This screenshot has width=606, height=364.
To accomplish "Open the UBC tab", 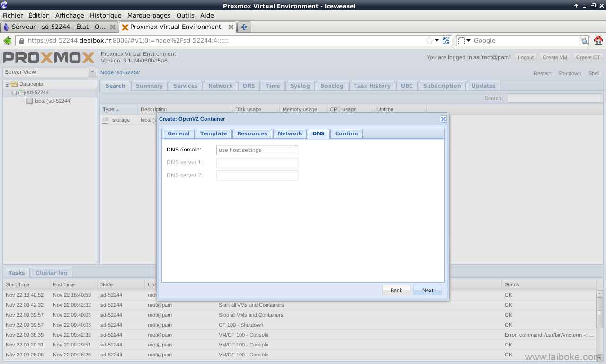I will pos(407,86).
